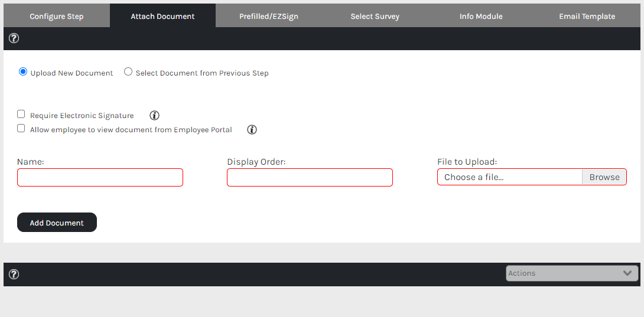Enable the Require Electronic Signature checkbox
Screen dimensions: 644x317
pyautogui.click(x=21, y=115)
